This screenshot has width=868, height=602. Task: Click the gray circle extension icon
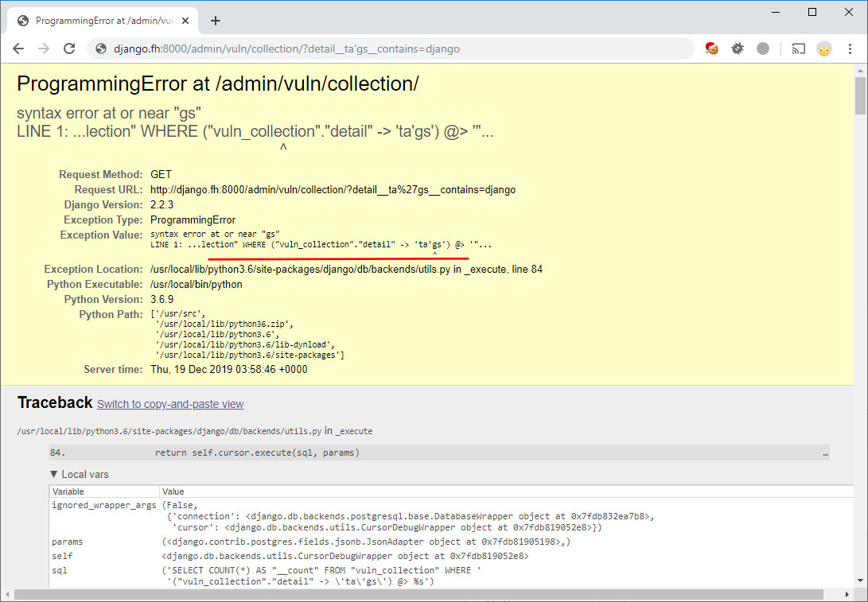(x=763, y=49)
